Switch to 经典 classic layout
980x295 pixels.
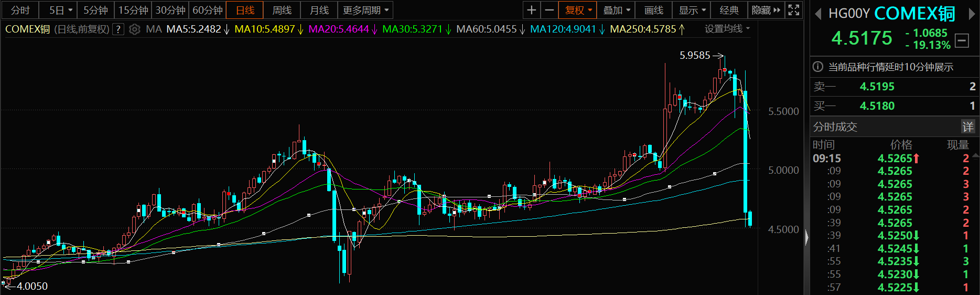(x=729, y=10)
